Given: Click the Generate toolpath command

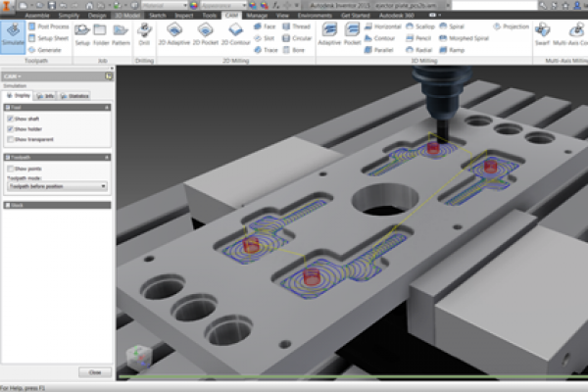Looking at the screenshot, I should coord(49,49).
